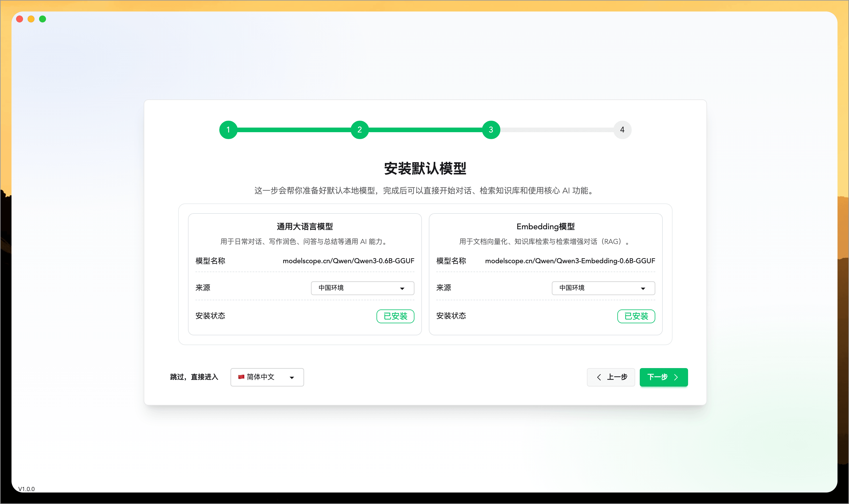Viewport: 849px width, 504px height.
Task: Click step 2 circle in progress indicator
Action: click(x=360, y=130)
